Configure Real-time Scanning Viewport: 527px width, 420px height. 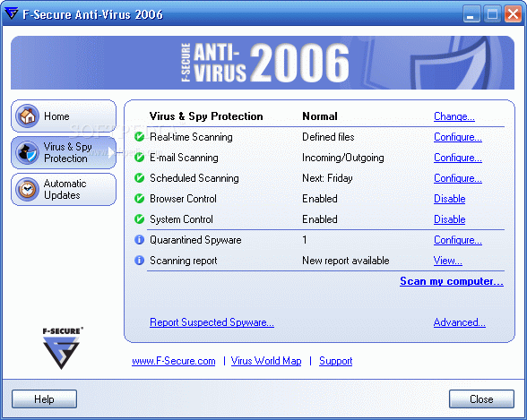click(x=458, y=137)
